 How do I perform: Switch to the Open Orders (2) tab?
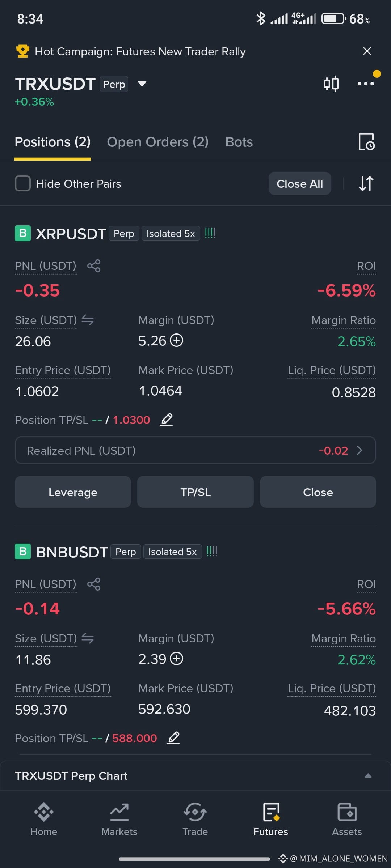[x=158, y=142]
